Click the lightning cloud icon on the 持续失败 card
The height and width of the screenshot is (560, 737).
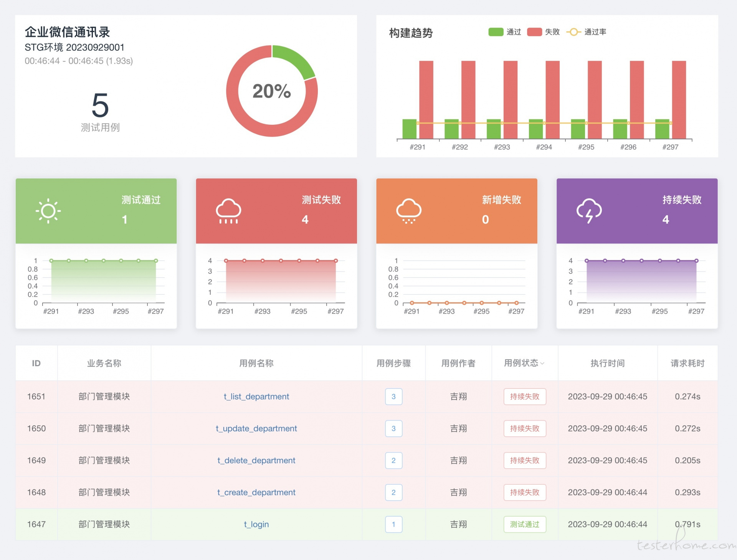pos(589,211)
